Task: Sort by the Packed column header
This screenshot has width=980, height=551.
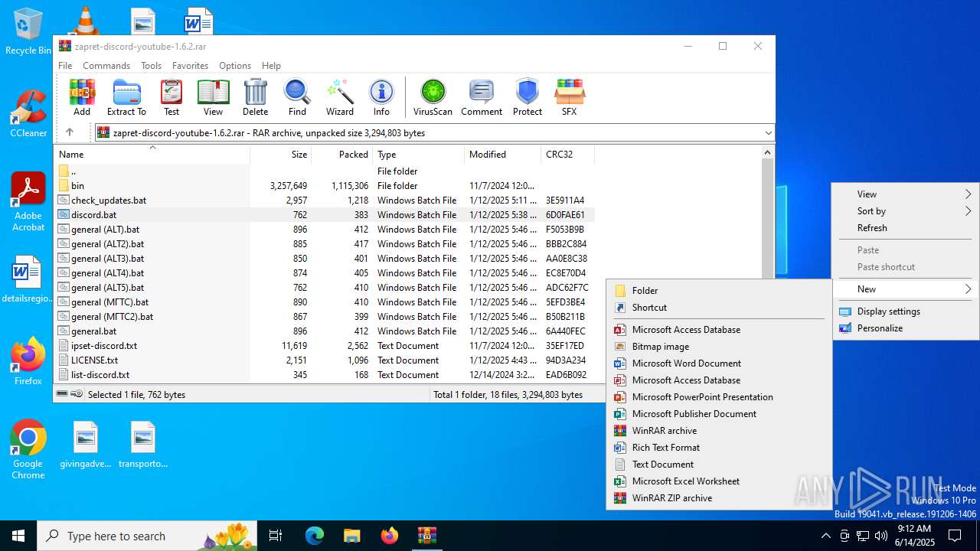Action: 342,154
